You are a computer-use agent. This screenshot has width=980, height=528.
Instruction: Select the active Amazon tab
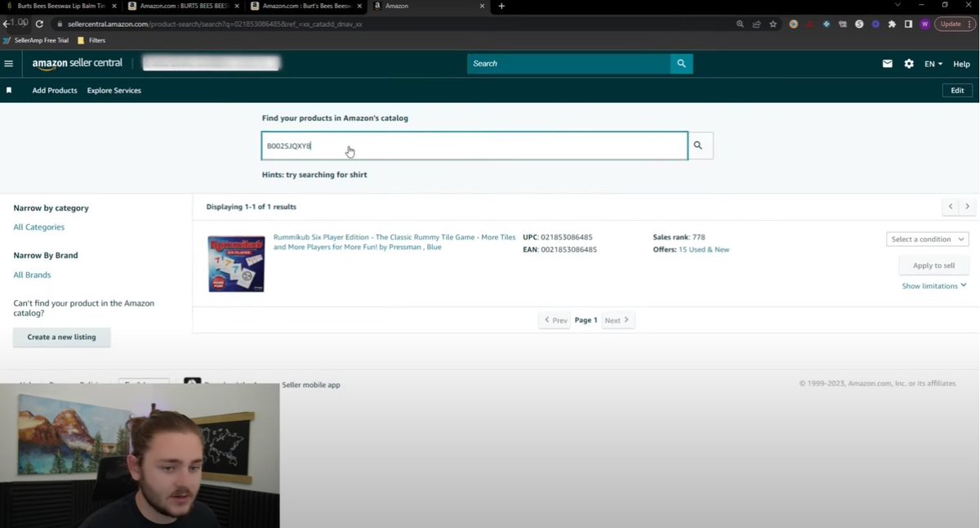point(429,6)
